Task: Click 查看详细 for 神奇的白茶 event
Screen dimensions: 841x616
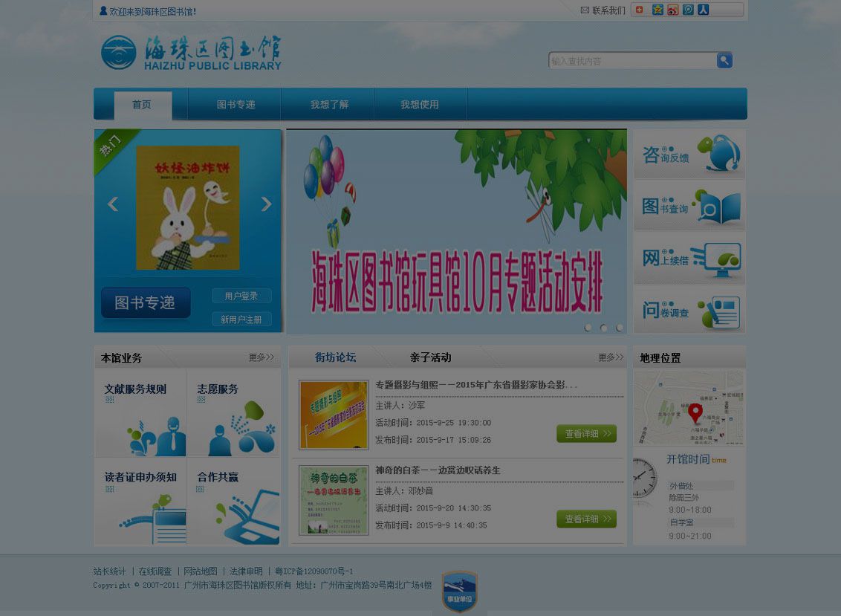Action: click(x=586, y=519)
